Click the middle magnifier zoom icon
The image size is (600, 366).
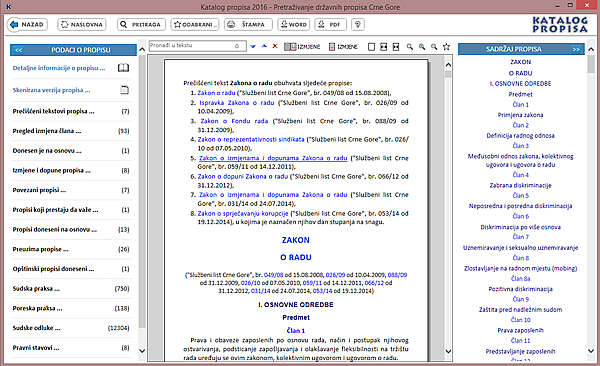(422, 47)
